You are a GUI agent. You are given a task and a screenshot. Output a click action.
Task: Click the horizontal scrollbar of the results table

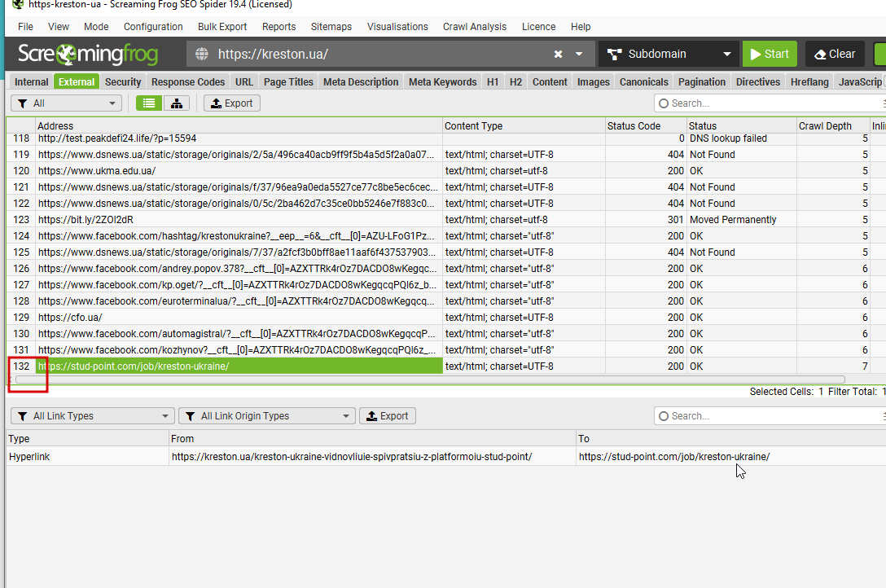[430, 380]
